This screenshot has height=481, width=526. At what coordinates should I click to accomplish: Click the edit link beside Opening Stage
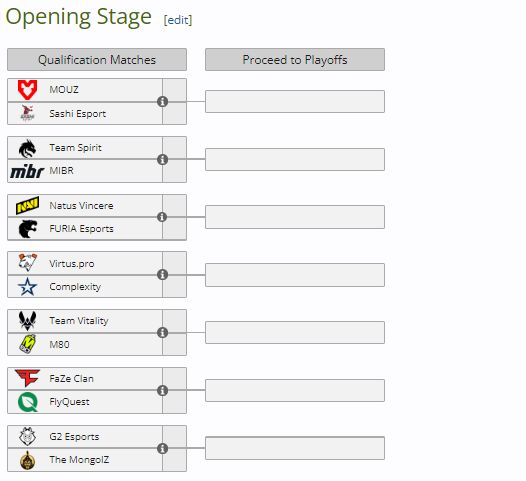[178, 20]
